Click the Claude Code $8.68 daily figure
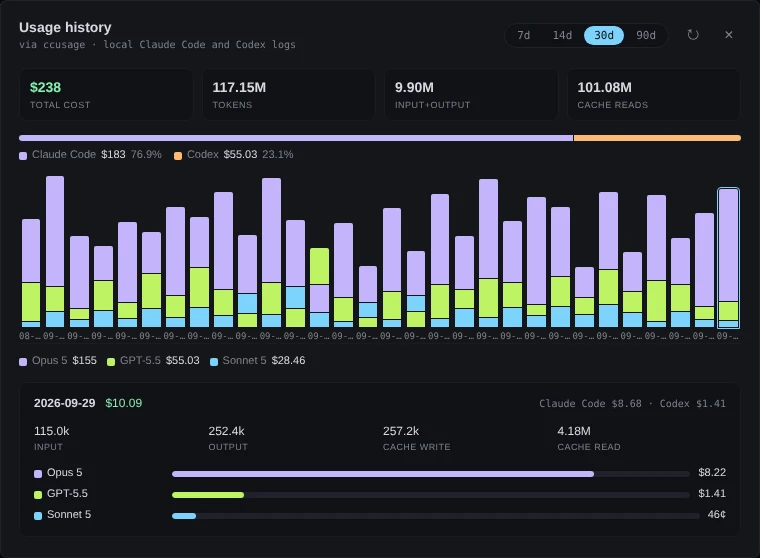The height and width of the screenshot is (558, 760). (590, 404)
